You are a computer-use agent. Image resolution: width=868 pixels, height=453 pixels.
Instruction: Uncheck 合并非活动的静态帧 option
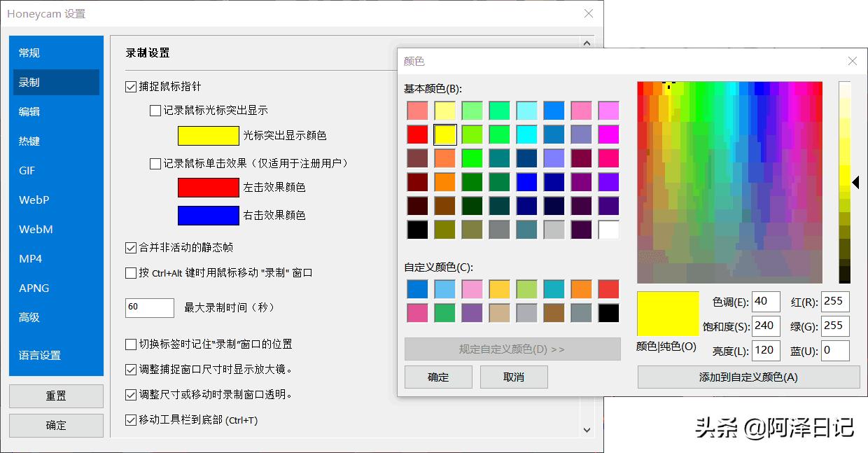(130, 247)
